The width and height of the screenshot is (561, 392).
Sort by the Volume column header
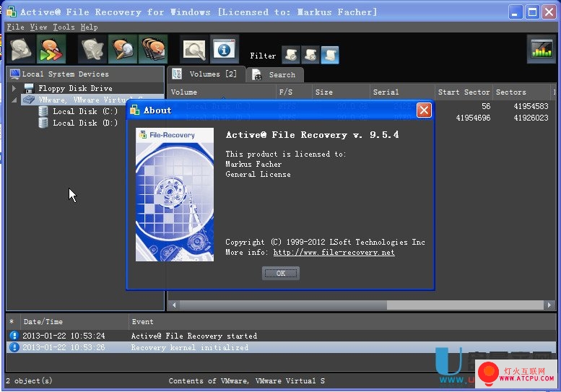point(222,92)
